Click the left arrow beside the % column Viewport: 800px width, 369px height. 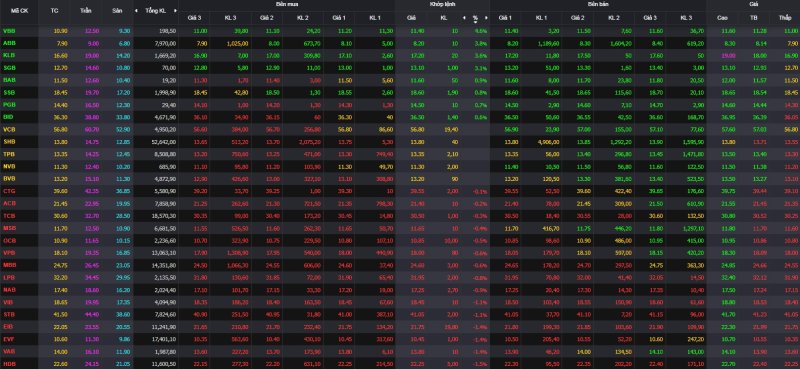coord(464,17)
